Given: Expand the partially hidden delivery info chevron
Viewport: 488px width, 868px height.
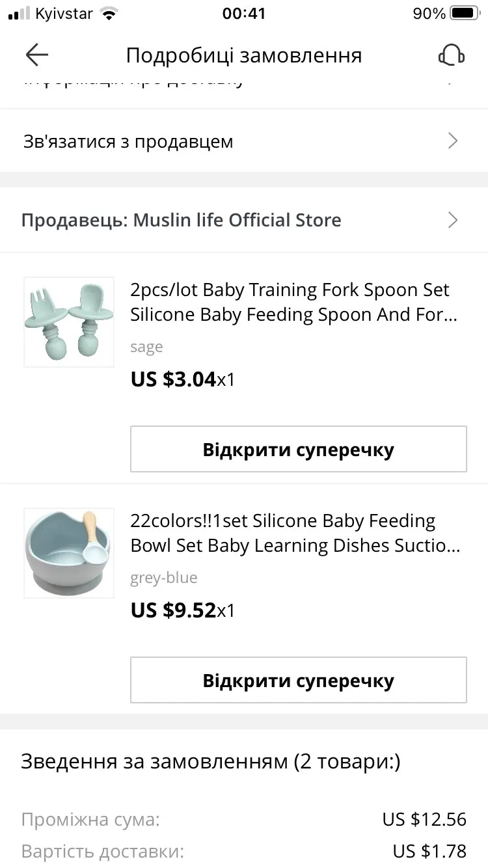Looking at the screenshot, I should tap(453, 81).
